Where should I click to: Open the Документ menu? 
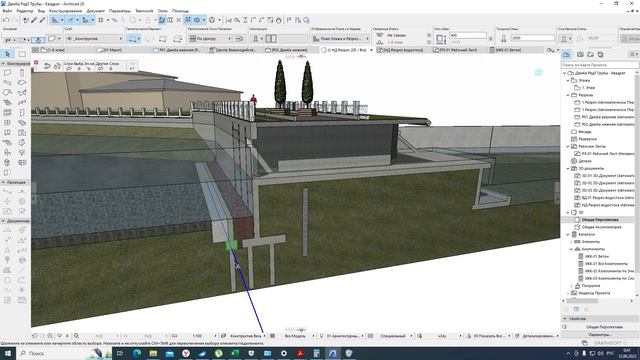tap(96, 11)
